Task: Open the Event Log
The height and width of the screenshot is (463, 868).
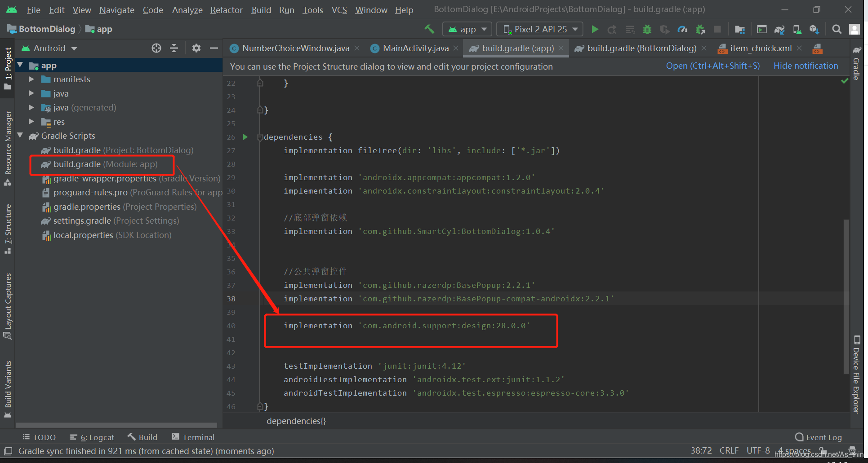Action: click(819, 437)
